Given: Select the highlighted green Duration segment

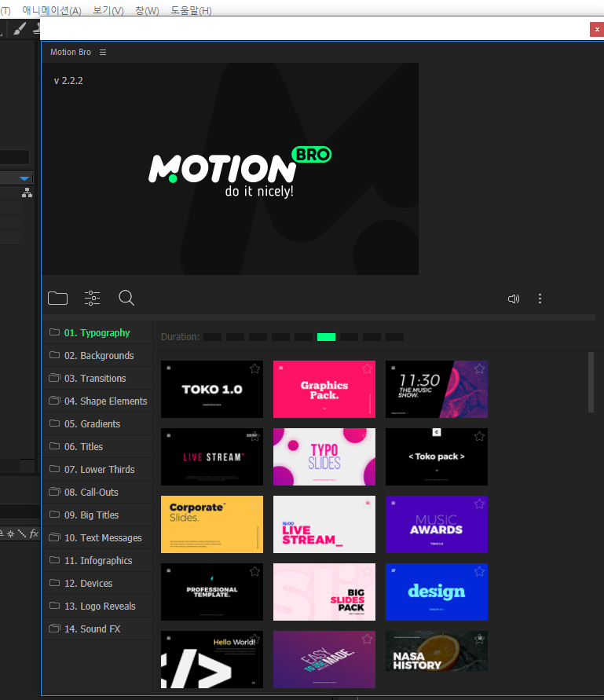Looking at the screenshot, I should point(326,337).
